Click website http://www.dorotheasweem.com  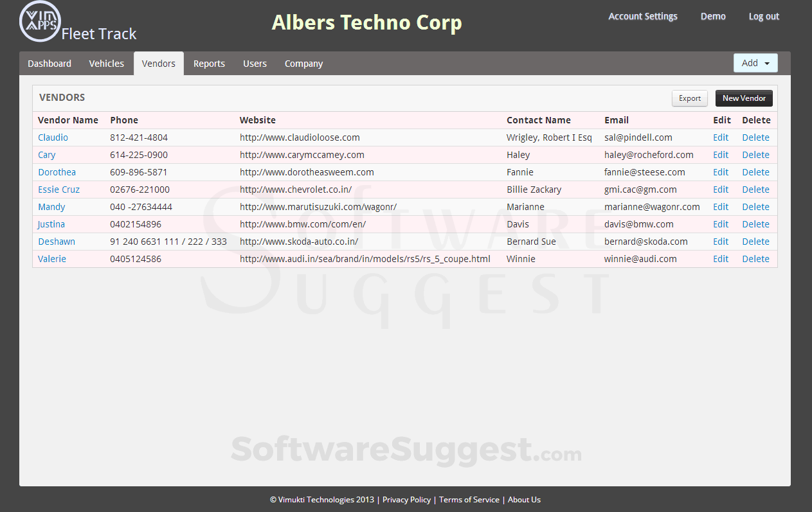307,172
